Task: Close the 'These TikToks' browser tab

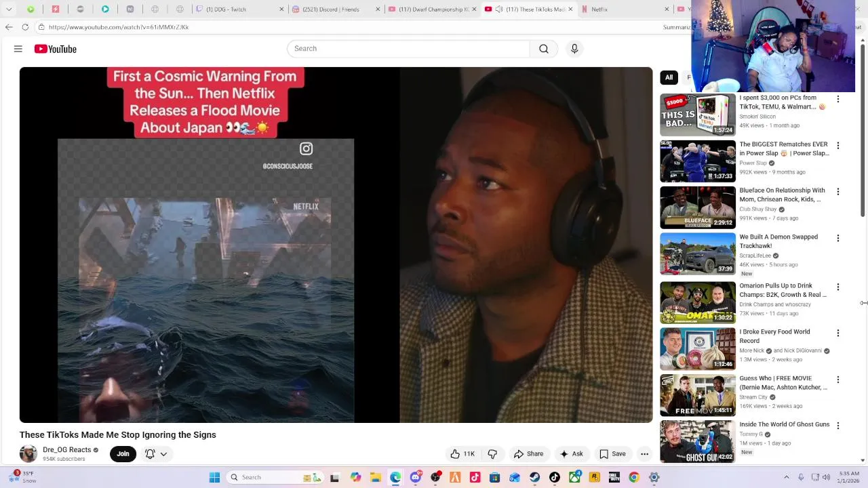Action: 570,9
